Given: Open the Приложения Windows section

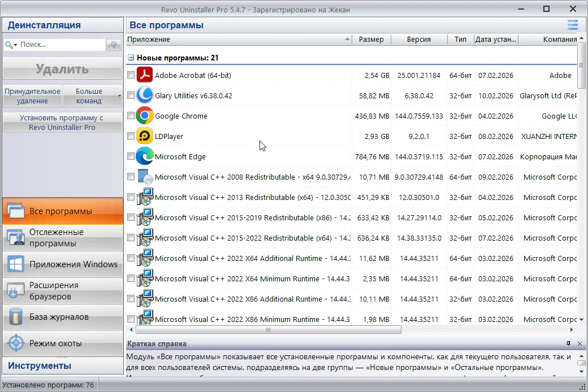Looking at the screenshot, I should [x=62, y=264].
